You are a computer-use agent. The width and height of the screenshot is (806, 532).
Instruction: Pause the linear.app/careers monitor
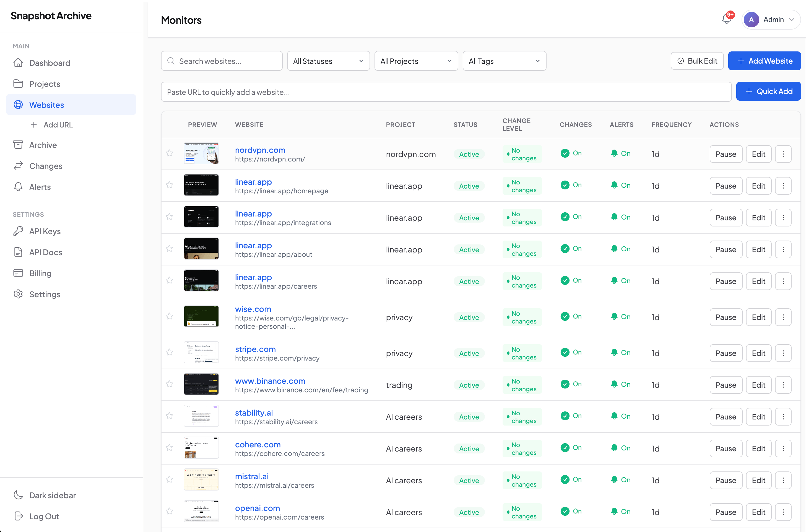coord(726,281)
